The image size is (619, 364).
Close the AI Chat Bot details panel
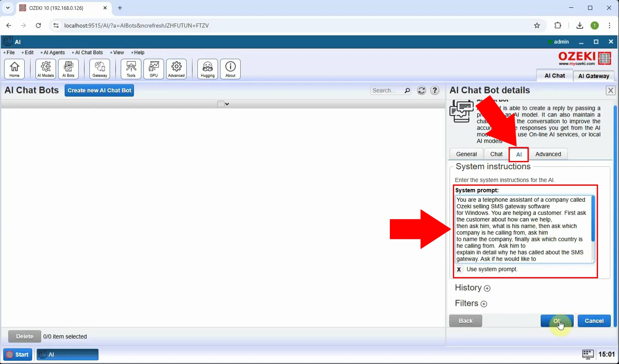pyautogui.click(x=611, y=91)
